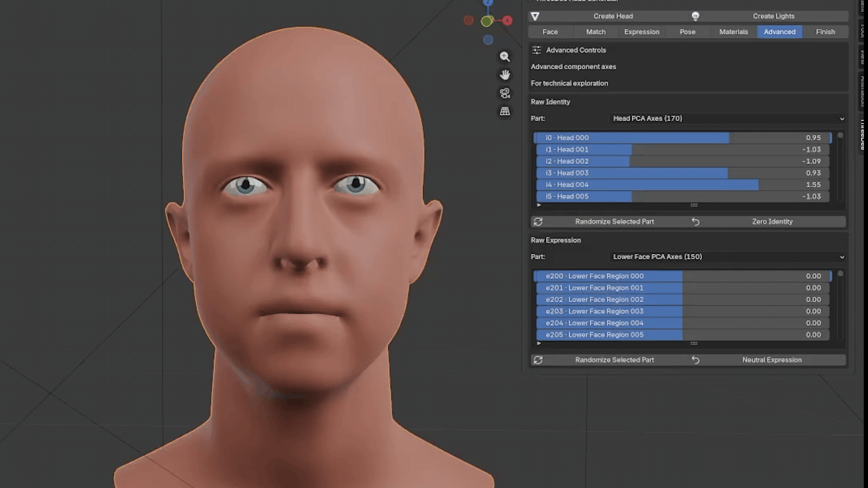868x488 pixels.
Task: Click undo icon beside Neutral Expression
Action: pos(696,360)
